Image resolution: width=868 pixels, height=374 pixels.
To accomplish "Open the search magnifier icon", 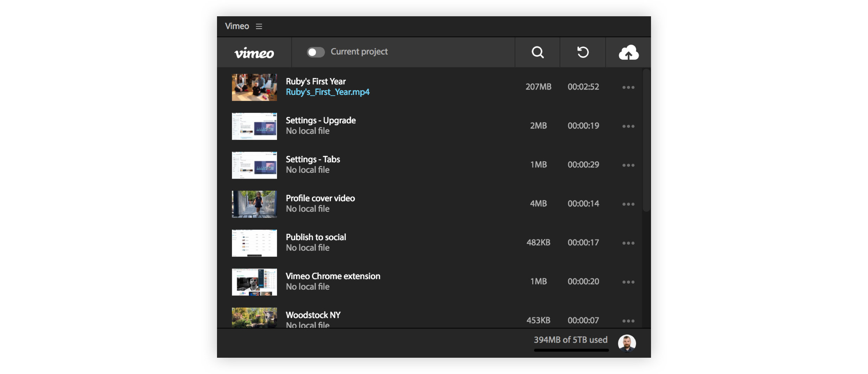I will click(x=537, y=52).
